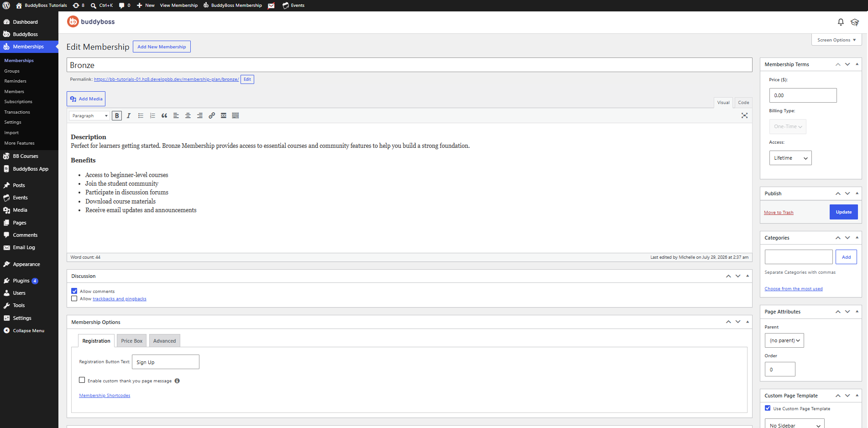Open the Parent page dropdown

point(784,340)
